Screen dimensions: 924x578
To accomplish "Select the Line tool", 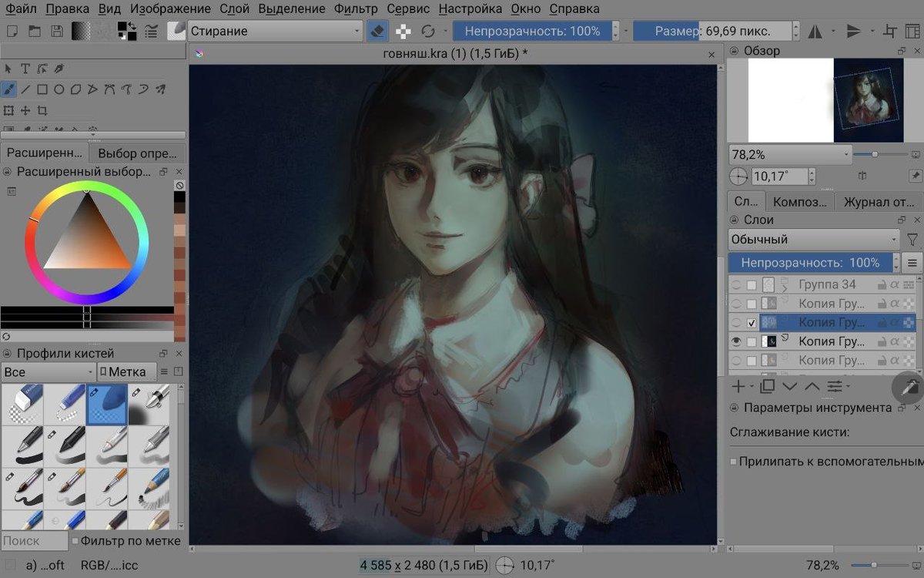I will pos(25,89).
